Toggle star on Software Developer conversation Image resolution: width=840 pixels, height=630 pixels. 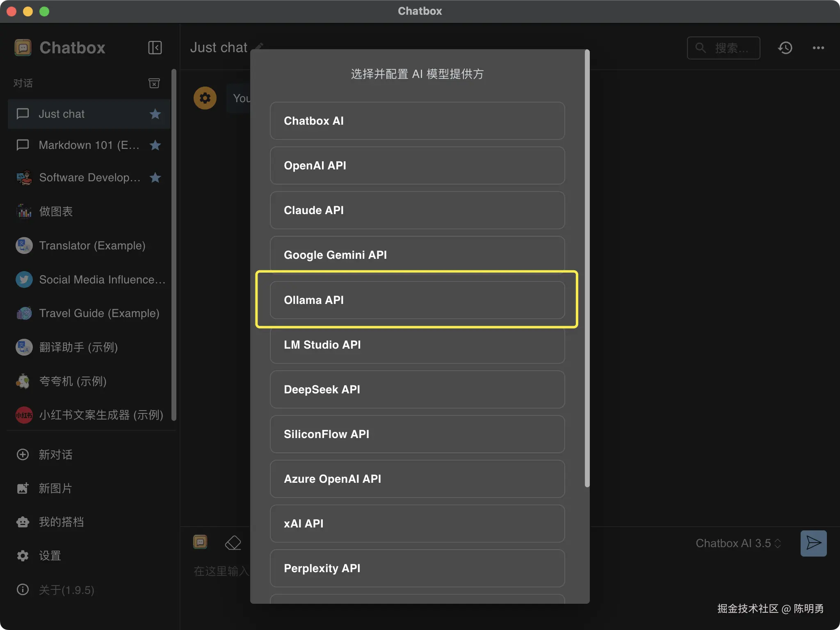pyautogui.click(x=155, y=178)
